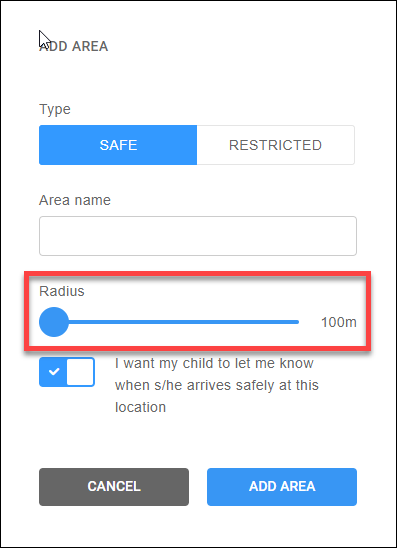
Task: Click the white knob of the arrival toggle
Action: point(80,372)
